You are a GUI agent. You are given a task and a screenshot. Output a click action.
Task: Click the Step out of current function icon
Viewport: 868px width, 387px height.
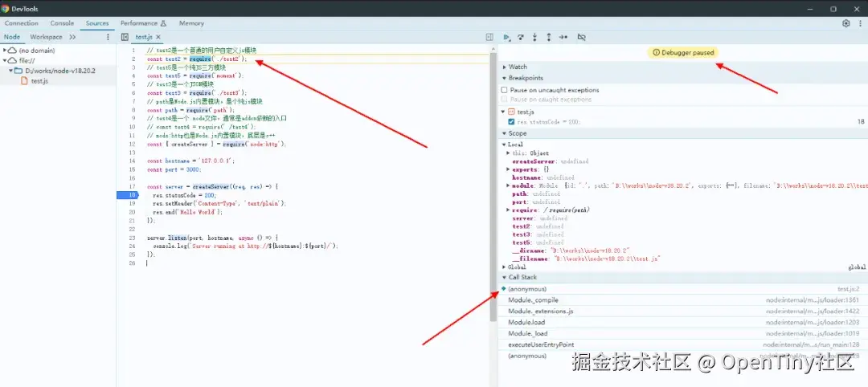point(549,37)
